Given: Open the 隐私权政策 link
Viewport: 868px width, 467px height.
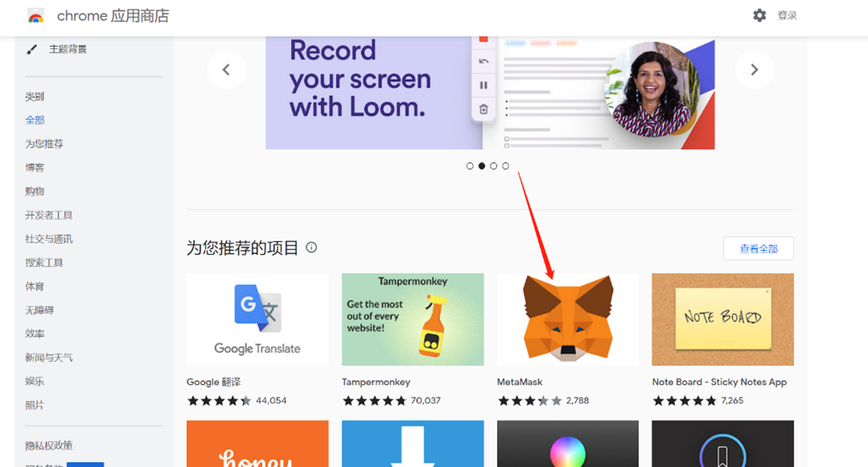Looking at the screenshot, I should click(x=48, y=445).
